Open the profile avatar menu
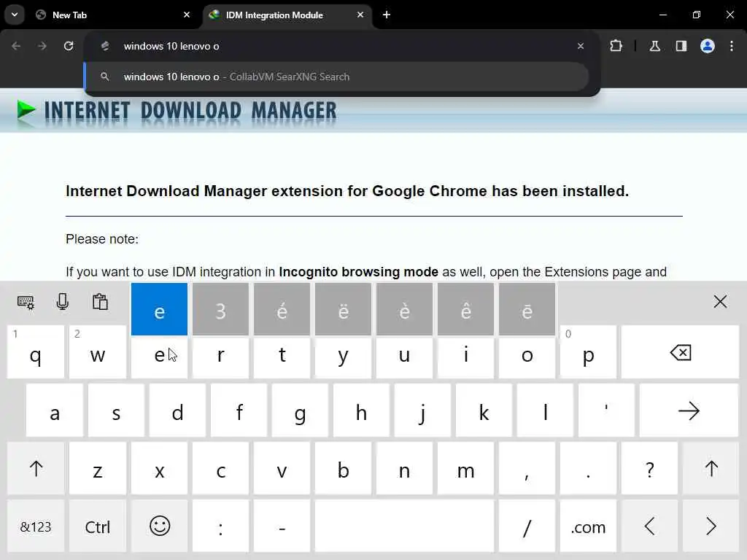Viewport: 747px width, 560px height. point(708,46)
